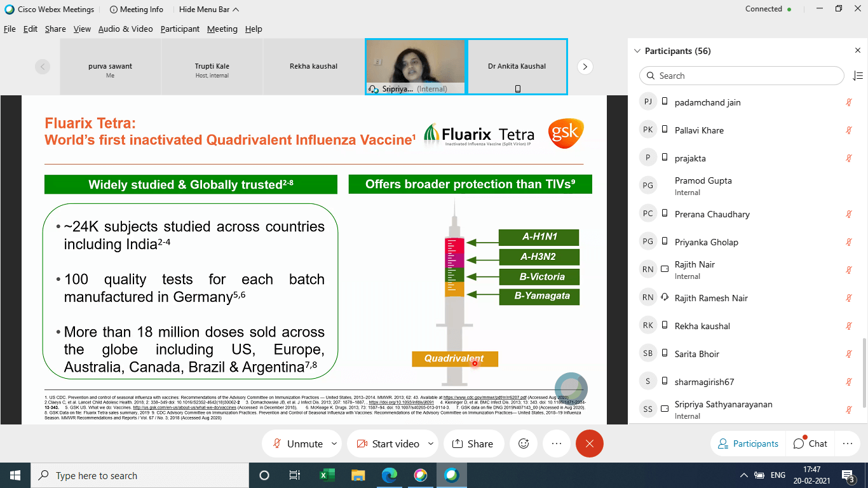This screenshot has height=488, width=868.
Task: Toggle the Participants panel button
Action: 748,444
